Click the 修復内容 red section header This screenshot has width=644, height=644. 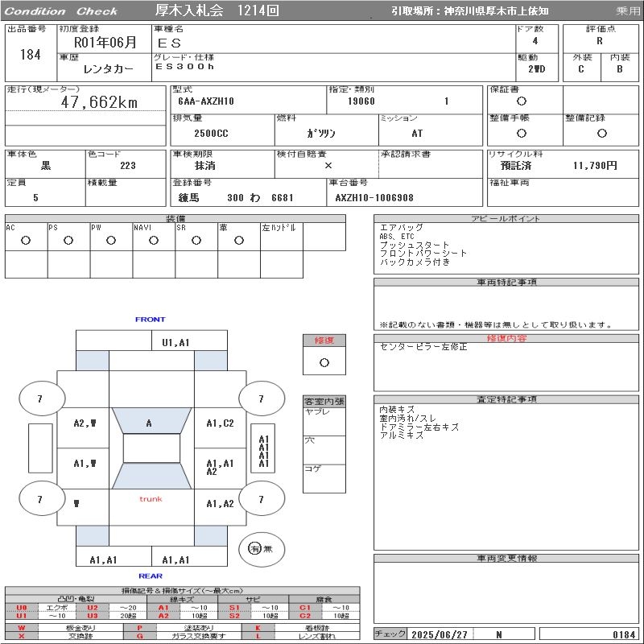click(x=506, y=338)
